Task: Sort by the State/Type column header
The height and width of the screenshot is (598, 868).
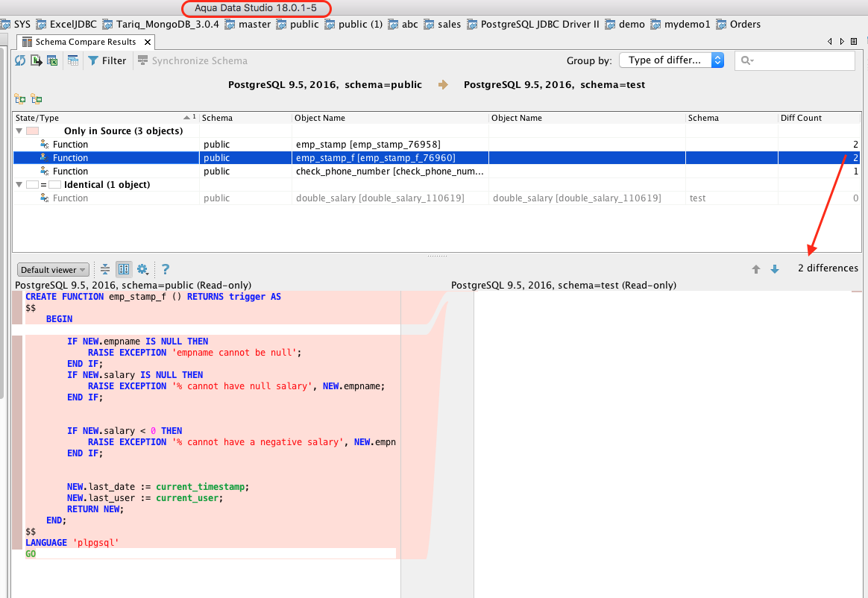Action: 105,118
